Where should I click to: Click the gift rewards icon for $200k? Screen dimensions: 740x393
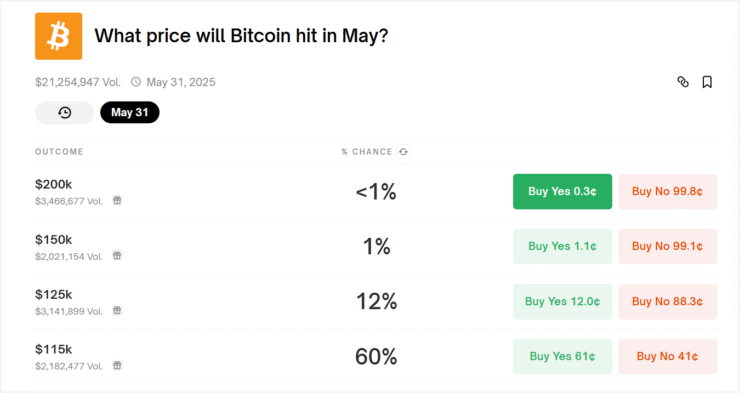(117, 201)
